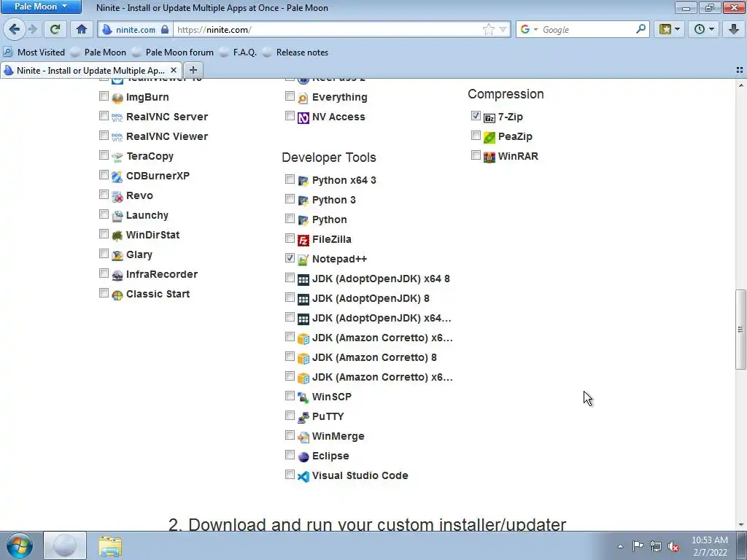Click the Windows Start button
Viewport: 747px width, 560px height.
[20, 545]
